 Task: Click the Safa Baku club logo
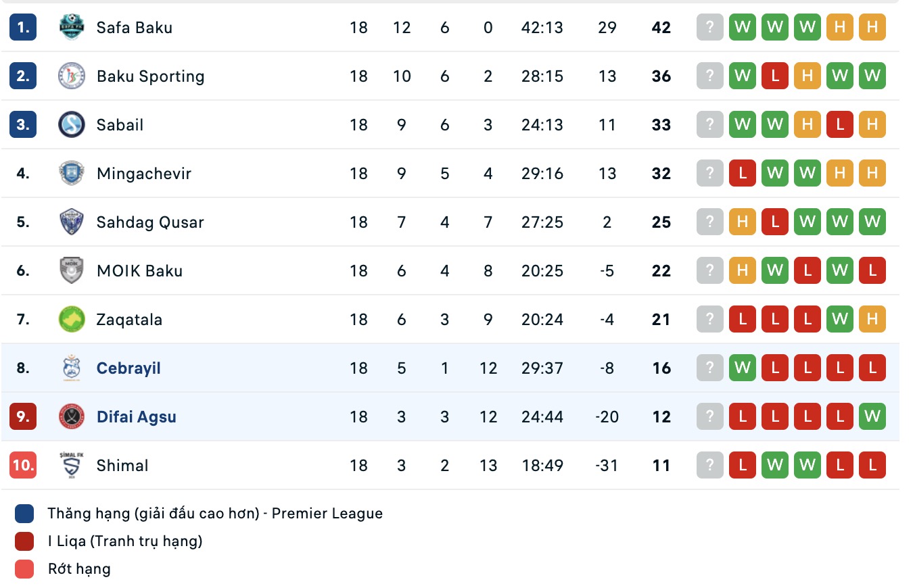72,28
